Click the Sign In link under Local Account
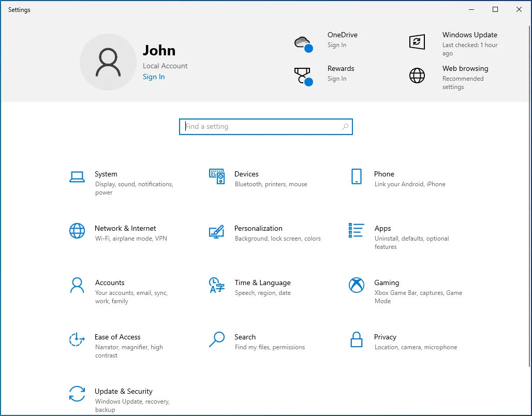Viewport: 532px width, 416px height. coord(154,77)
